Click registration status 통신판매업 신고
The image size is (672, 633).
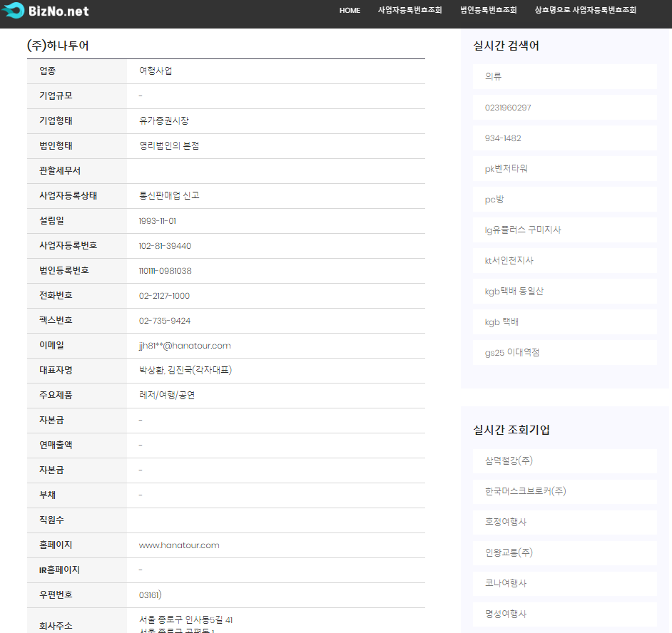(x=169, y=195)
